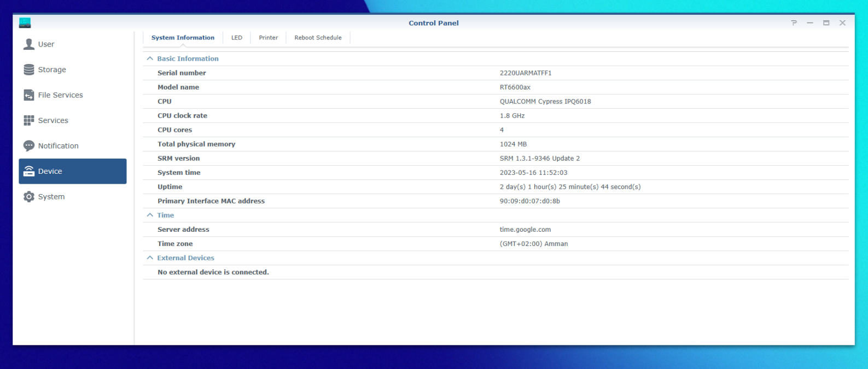
Task: Click the Serial number row
Action: click(x=496, y=73)
